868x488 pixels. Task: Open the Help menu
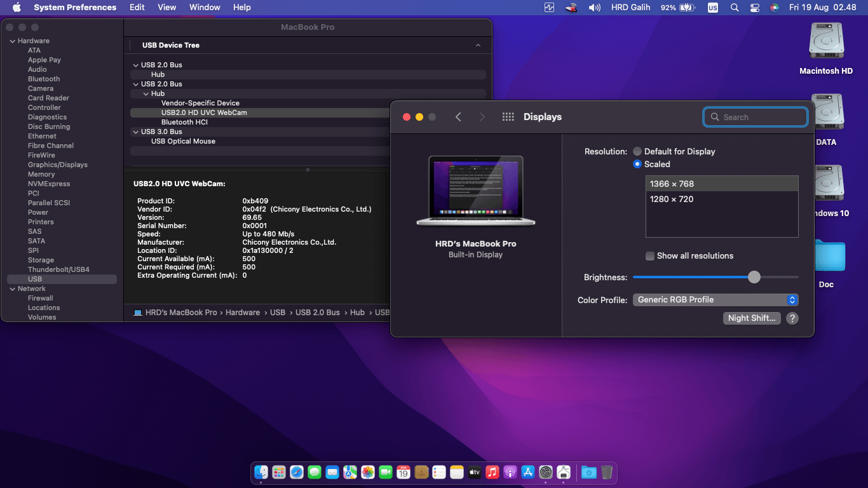pos(242,8)
